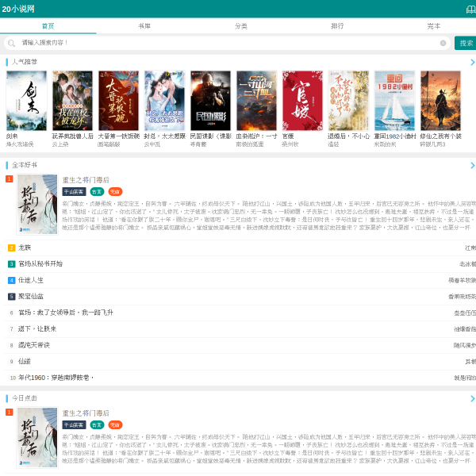Open rank 8 book 混沌天帝诀
This screenshot has width=476, height=476.
coord(34,345)
